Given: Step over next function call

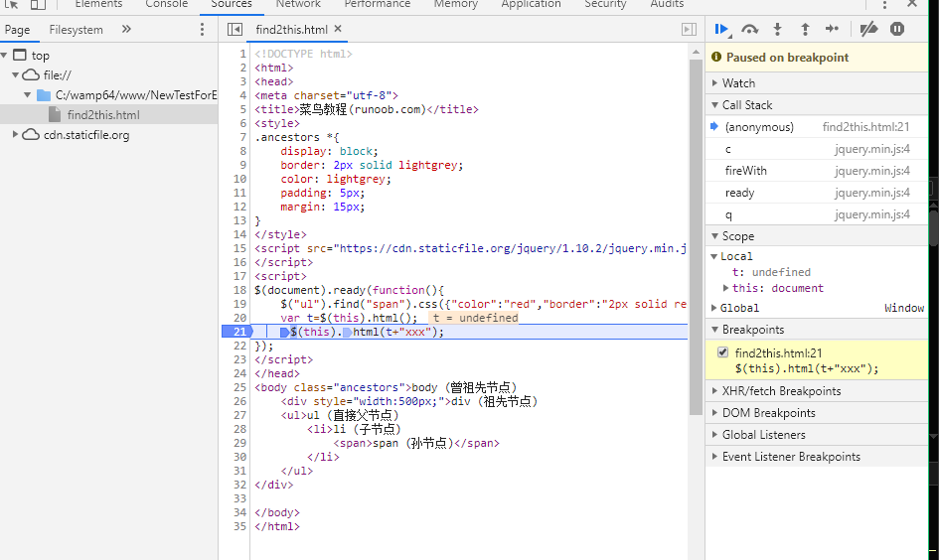Looking at the screenshot, I should pyautogui.click(x=750, y=29).
